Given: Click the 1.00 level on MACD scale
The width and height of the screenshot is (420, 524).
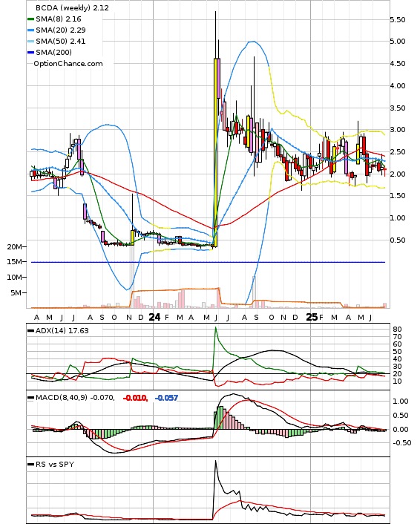Looking at the screenshot, I should pyautogui.click(x=401, y=401).
